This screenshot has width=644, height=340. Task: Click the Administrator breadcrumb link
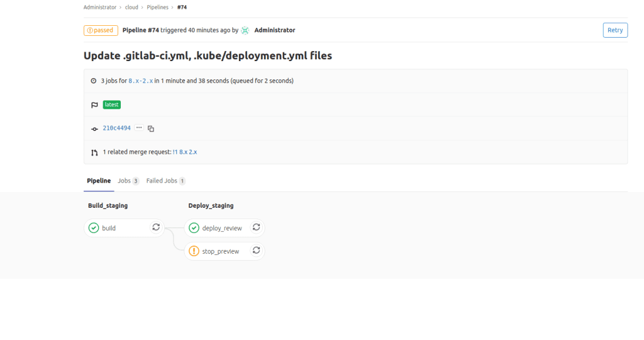click(99, 8)
